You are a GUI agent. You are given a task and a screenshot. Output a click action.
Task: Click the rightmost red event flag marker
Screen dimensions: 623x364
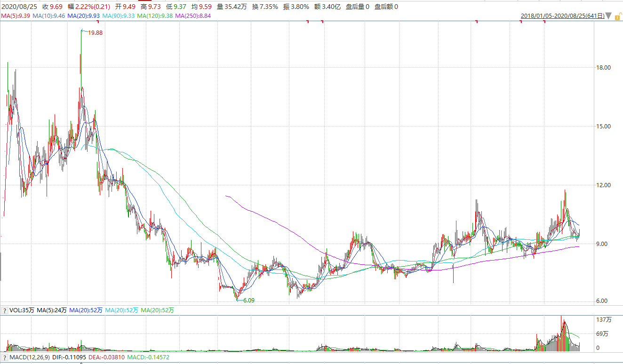(544, 22)
